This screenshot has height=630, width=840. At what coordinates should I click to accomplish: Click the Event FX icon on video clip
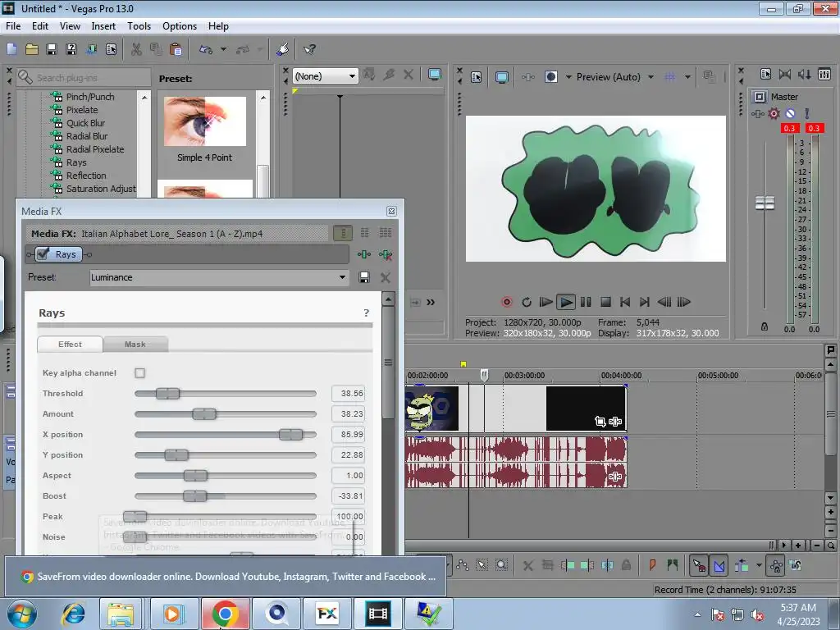(x=615, y=422)
